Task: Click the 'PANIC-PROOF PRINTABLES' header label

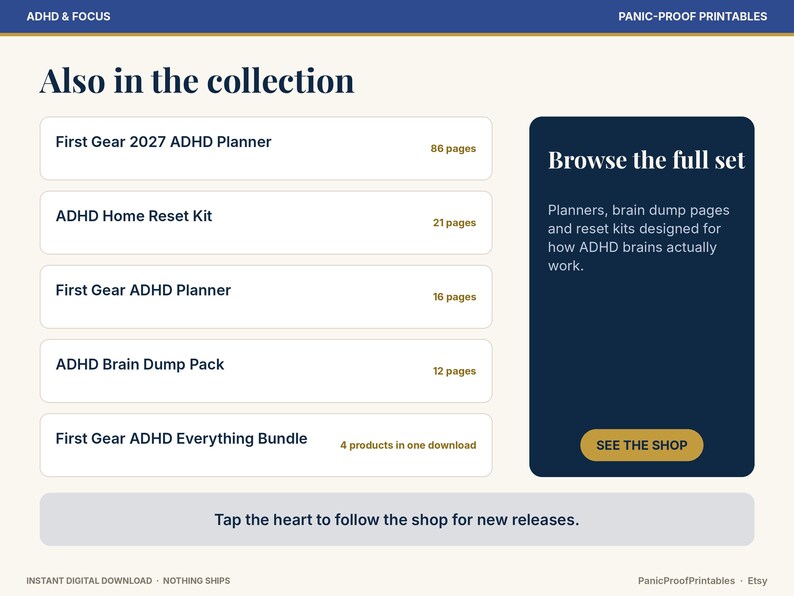Action: click(x=692, y=16)
